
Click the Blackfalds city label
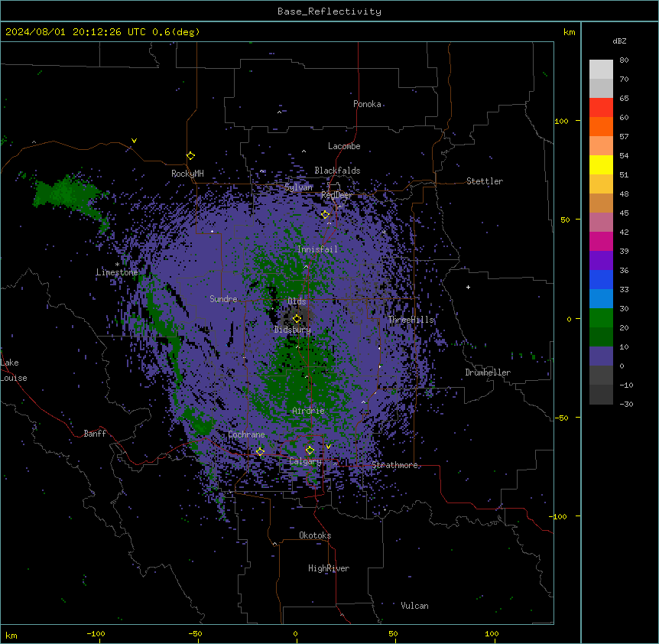click(337, 171)
